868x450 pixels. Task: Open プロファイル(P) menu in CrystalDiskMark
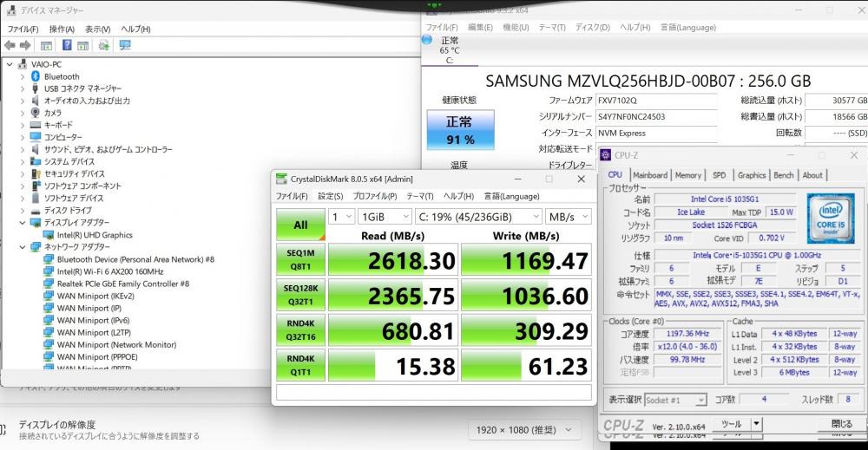point(375,196)
